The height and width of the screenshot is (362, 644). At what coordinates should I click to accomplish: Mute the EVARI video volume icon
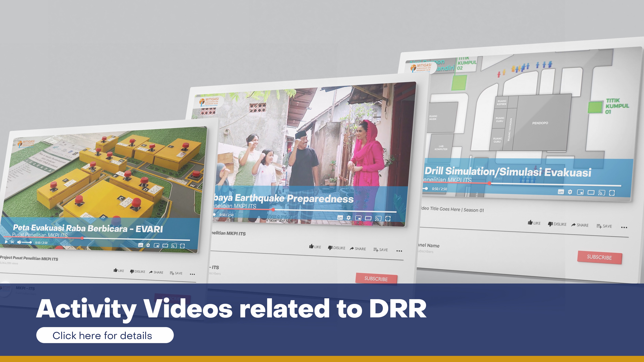coord(19,242)
